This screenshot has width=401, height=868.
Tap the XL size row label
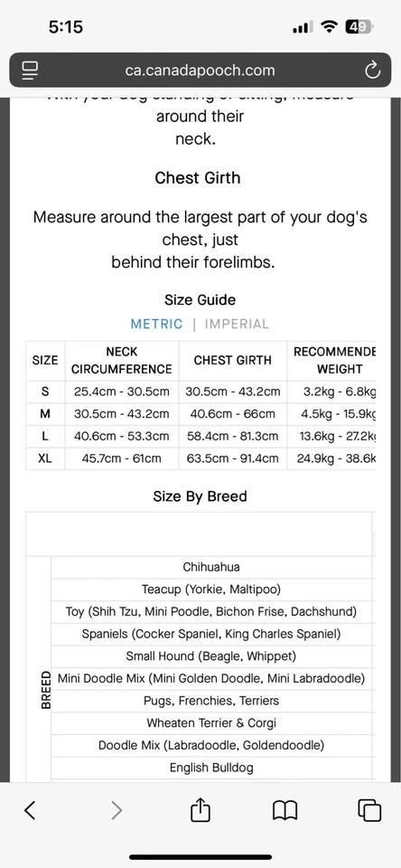pos(45,459)
